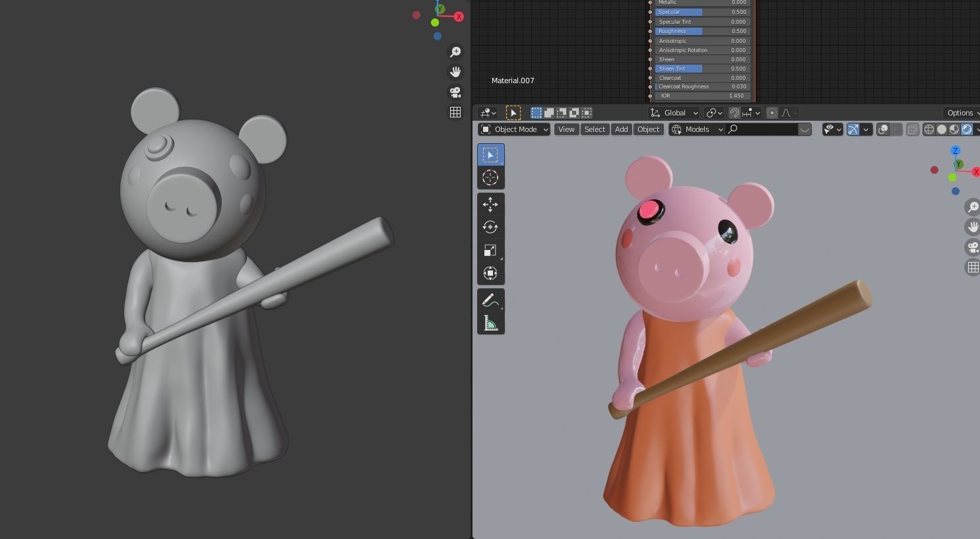The height and width of the screenshot is (539, 980).
Task: Open gizmo settings dropdown arrow
Action: [866, 129]
